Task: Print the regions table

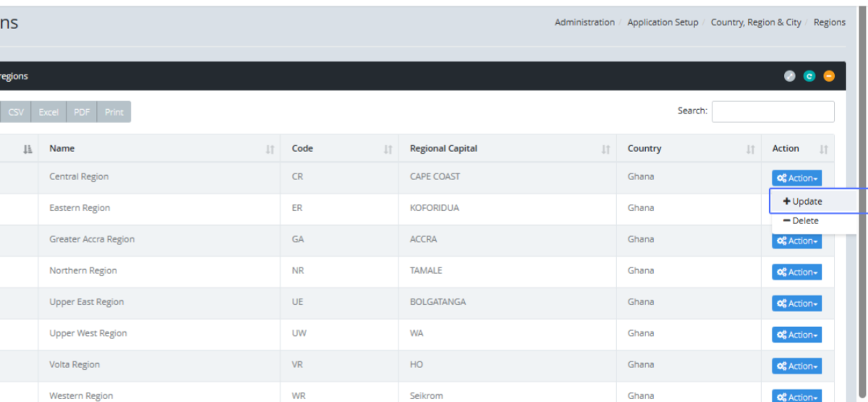Action: pos(114,112)
